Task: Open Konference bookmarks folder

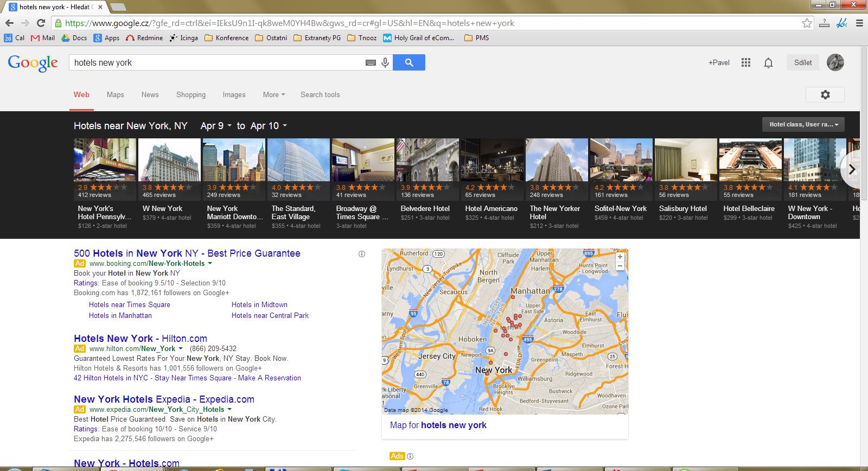Action: pos(226,38)
